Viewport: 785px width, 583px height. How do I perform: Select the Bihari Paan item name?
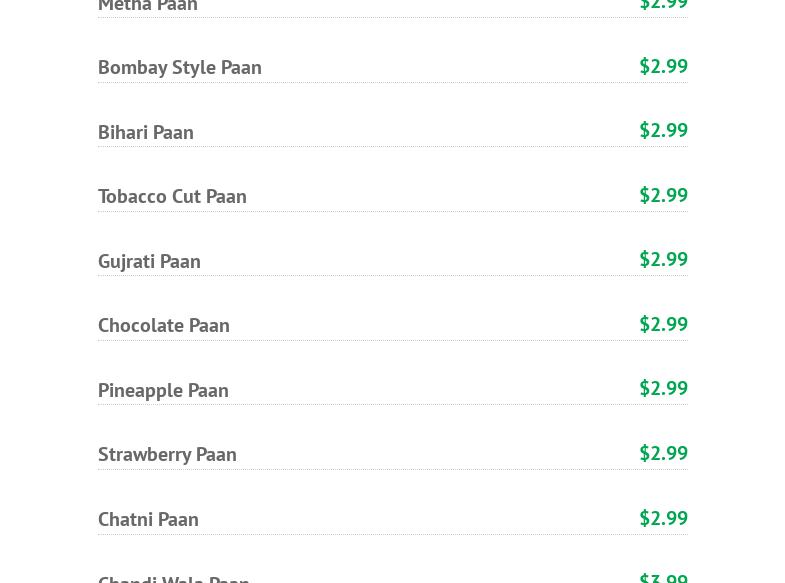click(145, 132)
